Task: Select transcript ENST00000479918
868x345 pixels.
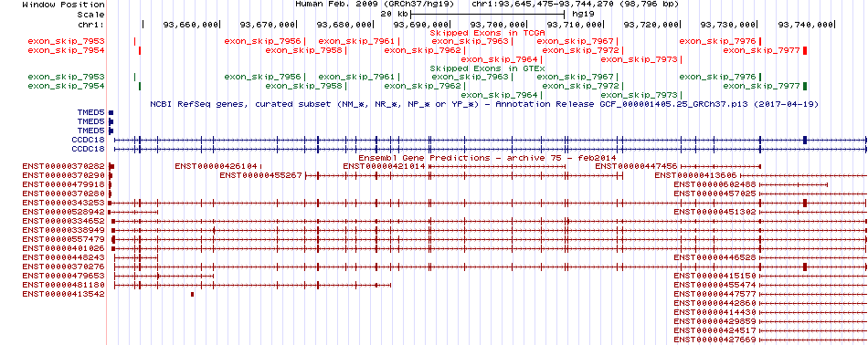Action: click(64, 184)
